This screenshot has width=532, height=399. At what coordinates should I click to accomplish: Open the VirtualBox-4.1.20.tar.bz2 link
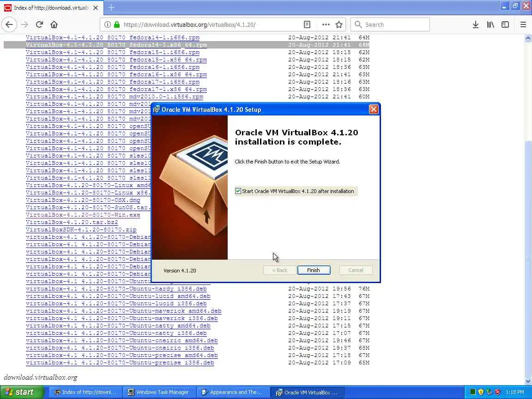pyautogui.click(x=72, y=222)
